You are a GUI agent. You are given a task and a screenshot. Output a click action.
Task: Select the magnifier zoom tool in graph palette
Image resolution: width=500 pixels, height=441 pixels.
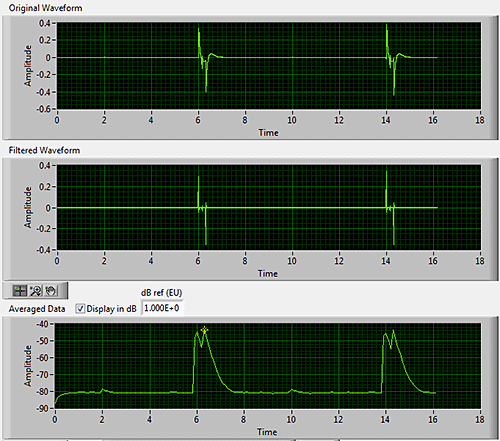pos(35,291)
